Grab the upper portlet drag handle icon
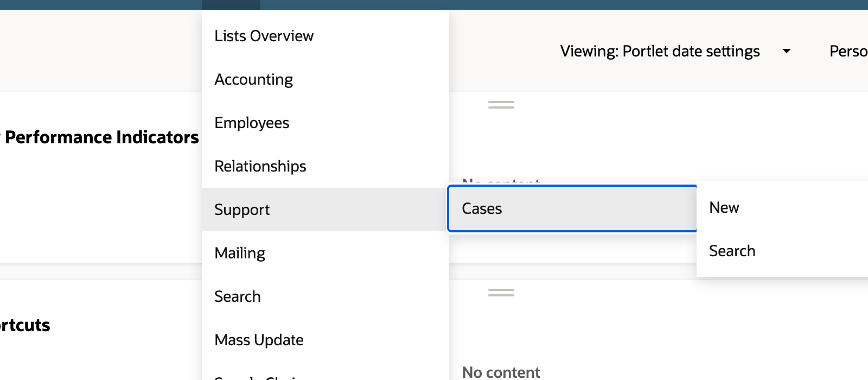 point(501,105)
